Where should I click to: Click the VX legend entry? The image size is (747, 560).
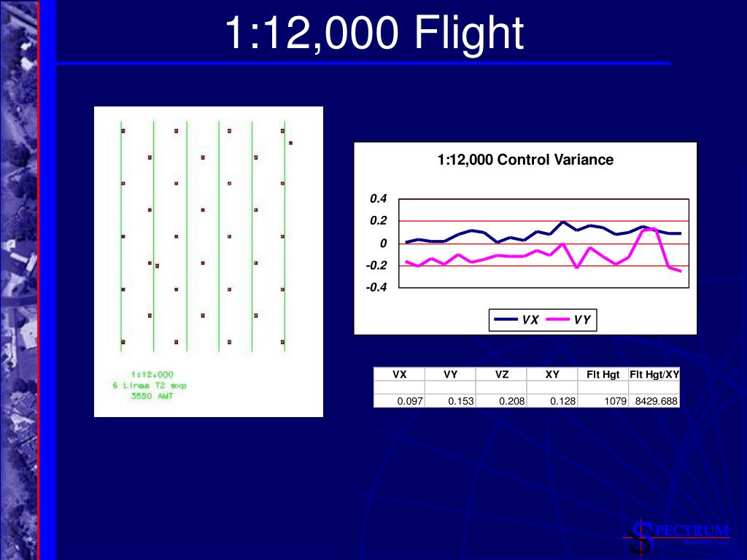point(516,319)
